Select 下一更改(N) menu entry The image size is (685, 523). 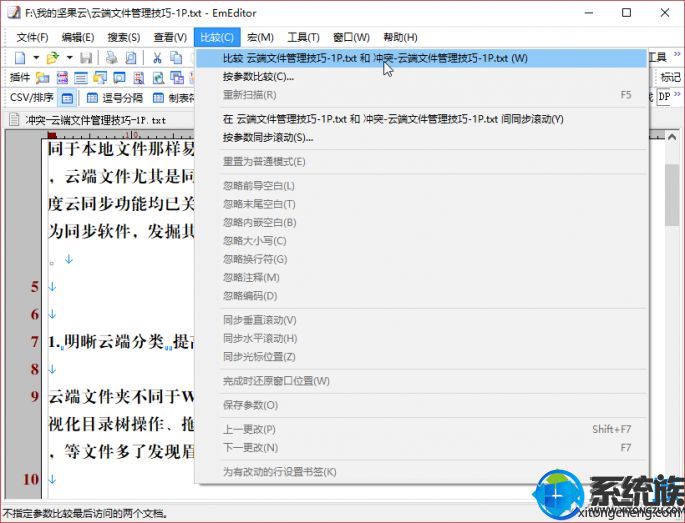pos(421,447)
